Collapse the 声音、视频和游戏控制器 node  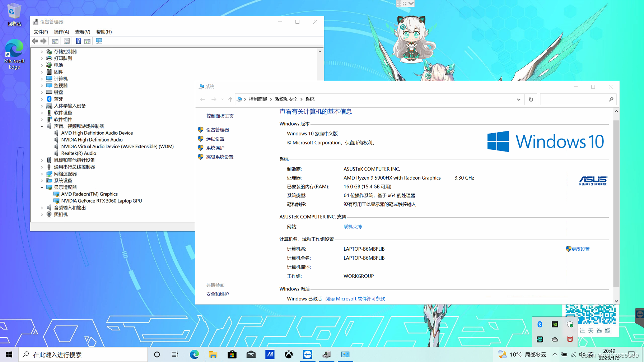(x=42, y=126)
